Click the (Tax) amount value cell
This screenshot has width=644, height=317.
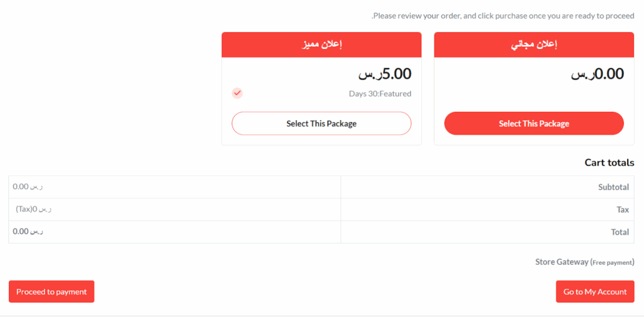(x=34, y=209)
